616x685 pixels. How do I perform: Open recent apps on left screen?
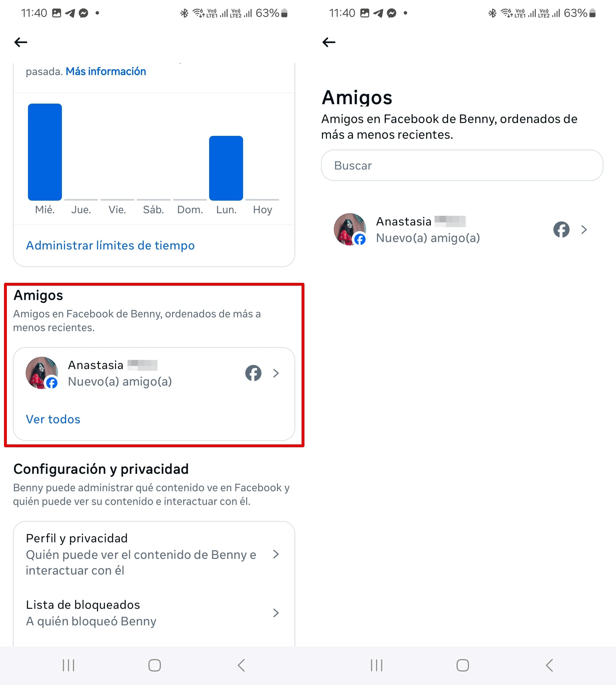point(68,665)
